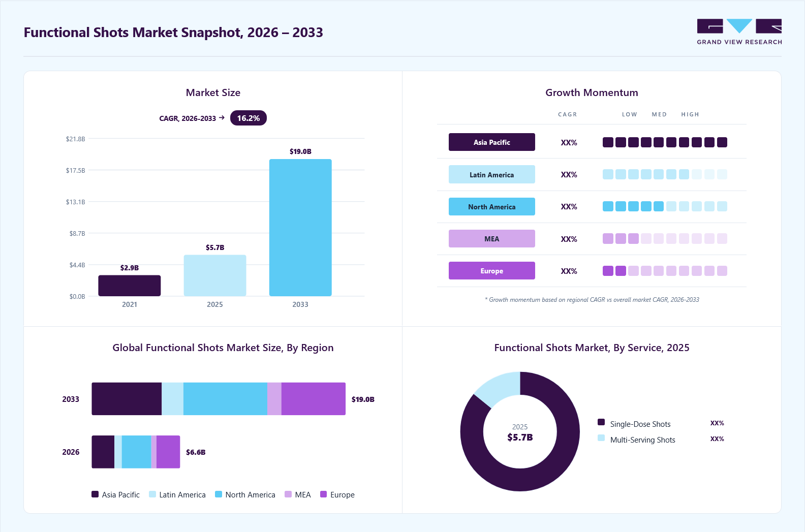This screenshot has height=532, width=805.
Task: Click the Latin America swatch in the region legend
Action: coord(152,494)
